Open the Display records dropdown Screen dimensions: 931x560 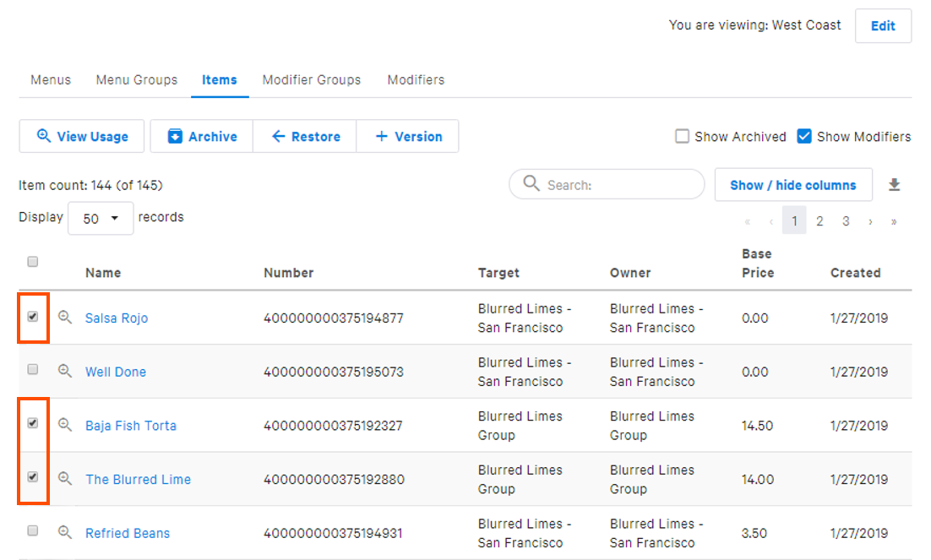(x=101, y=218)
